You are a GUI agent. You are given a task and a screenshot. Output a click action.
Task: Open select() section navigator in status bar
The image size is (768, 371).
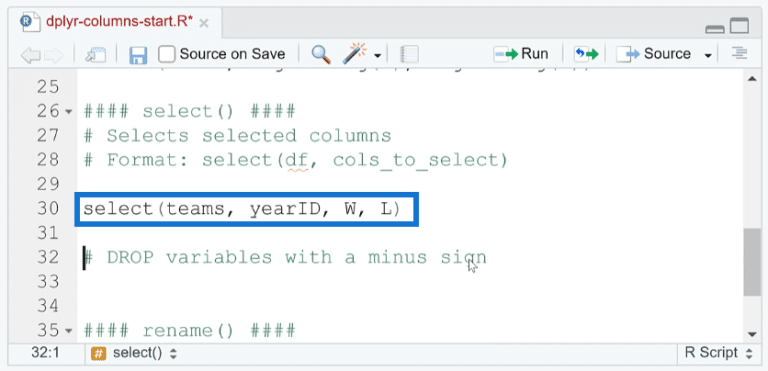pos(134,353)
